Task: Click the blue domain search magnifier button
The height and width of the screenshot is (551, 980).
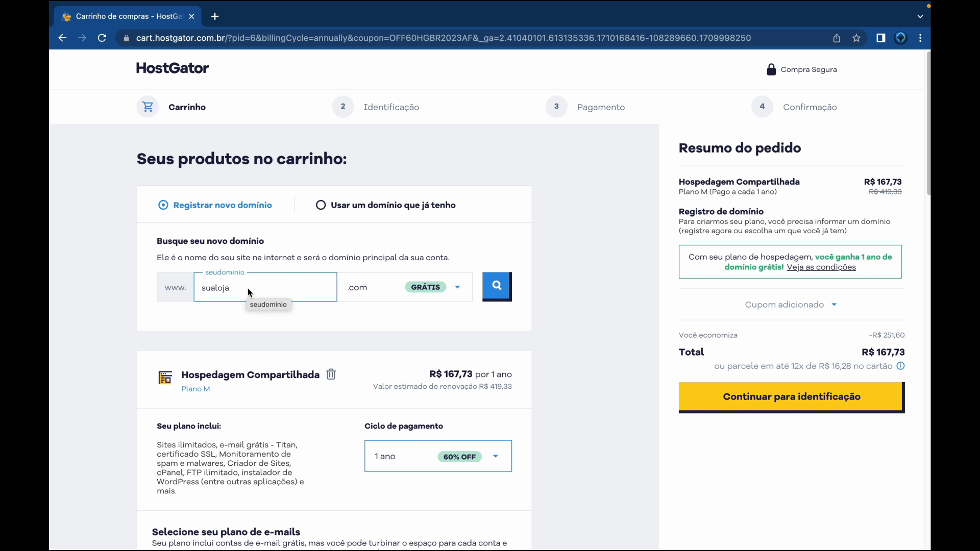Action: click(497, 286)
